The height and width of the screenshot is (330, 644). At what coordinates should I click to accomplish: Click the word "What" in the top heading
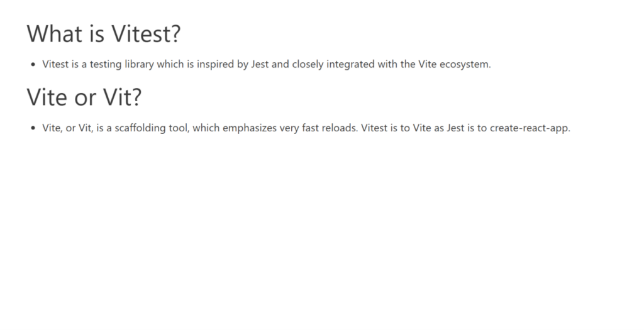pyautogui.click(x=53, y=33)
